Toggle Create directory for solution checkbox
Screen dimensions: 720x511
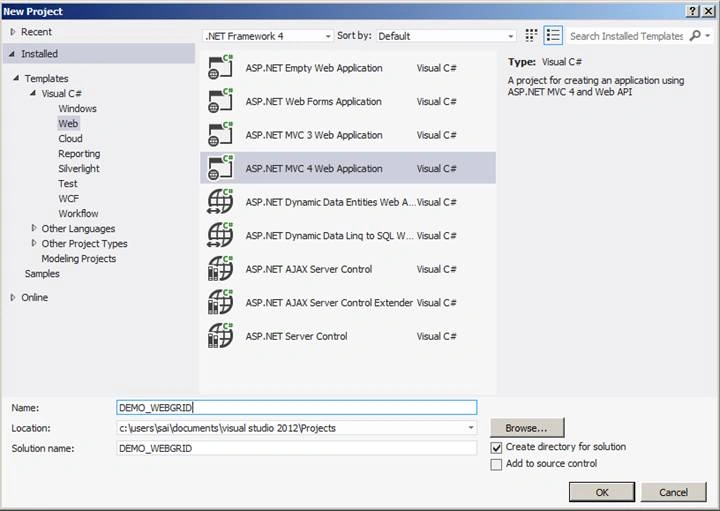496,447
